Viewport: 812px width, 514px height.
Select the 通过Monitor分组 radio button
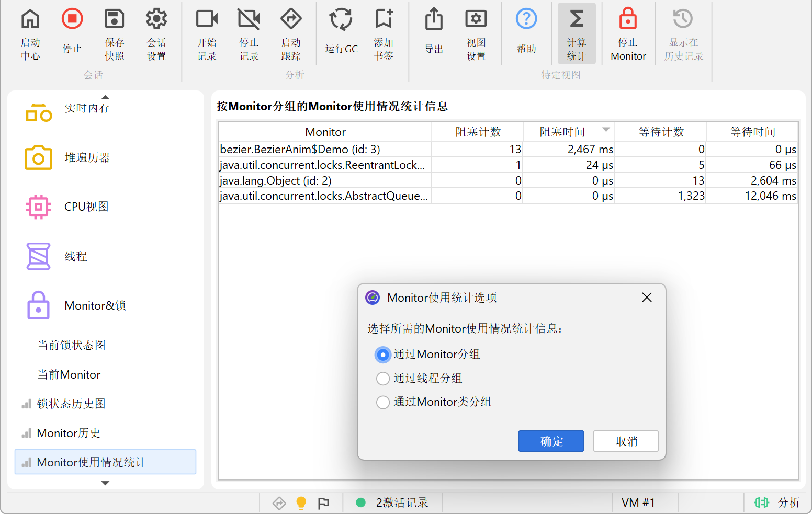[x=383, y=355]
